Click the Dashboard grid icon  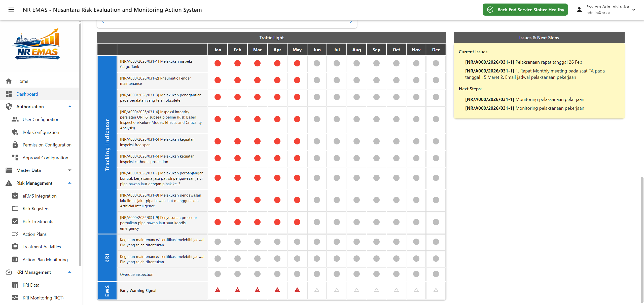[9, 94]
